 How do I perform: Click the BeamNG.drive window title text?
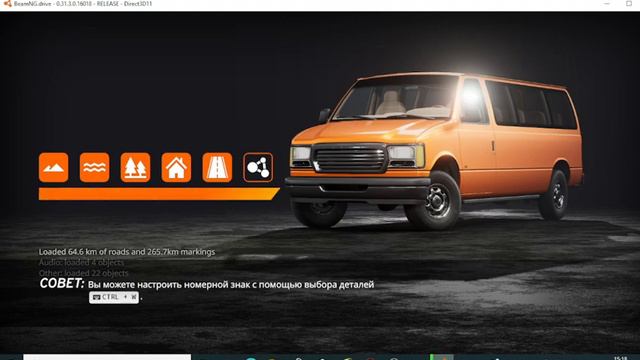(82, 4)
